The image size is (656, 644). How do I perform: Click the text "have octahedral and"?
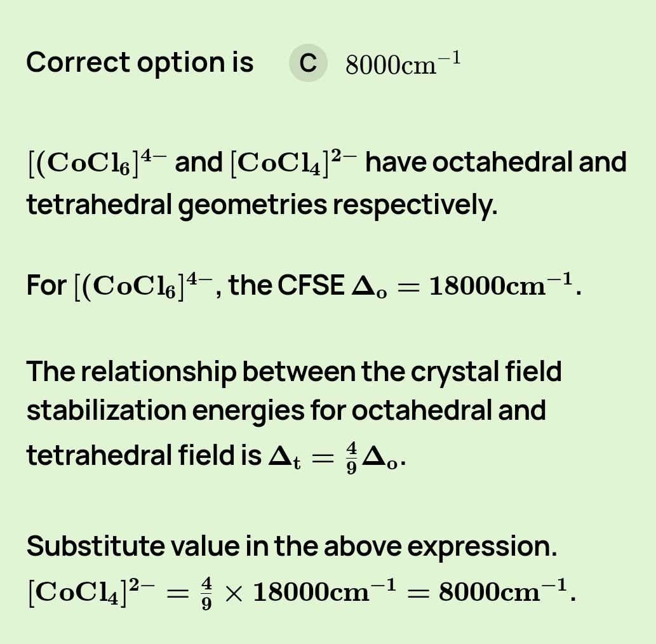[x=496, y=162]
